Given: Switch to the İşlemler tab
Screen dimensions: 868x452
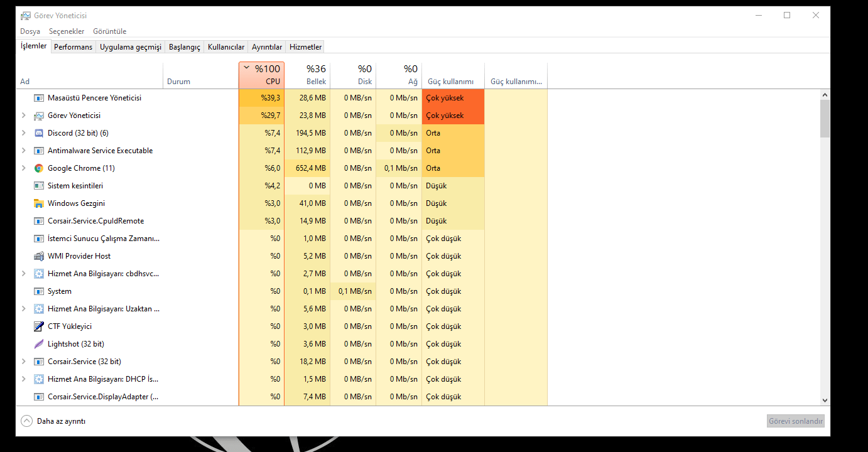Looking at the screenshot, I should [x=33, y=46].
